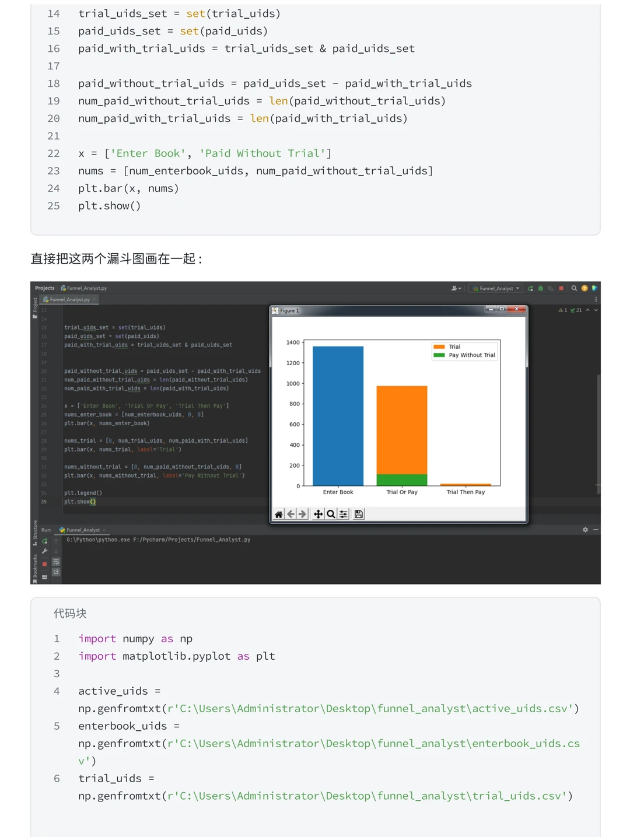
Task: Close the Funnel_Analyst Run panel tab
Action: 104,530
